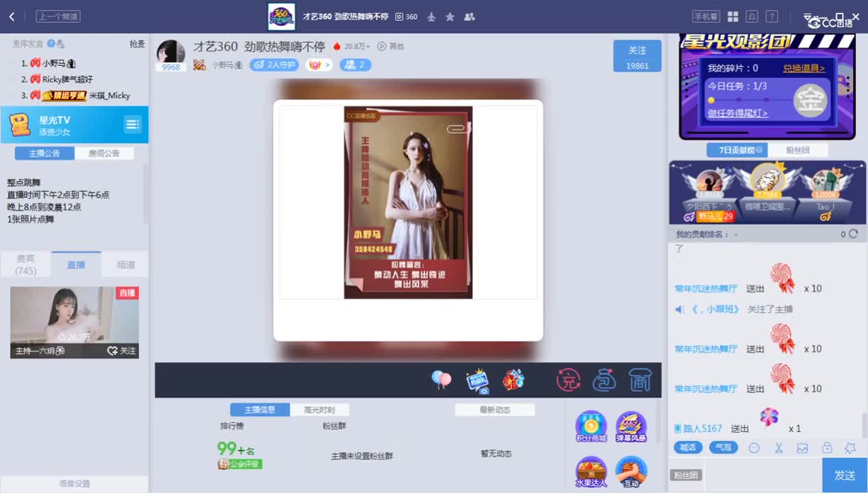Image resolution: width=868 pixels, height=493 pixels.
Task: Click the airplane icon in the title bar
Action: 431,16
